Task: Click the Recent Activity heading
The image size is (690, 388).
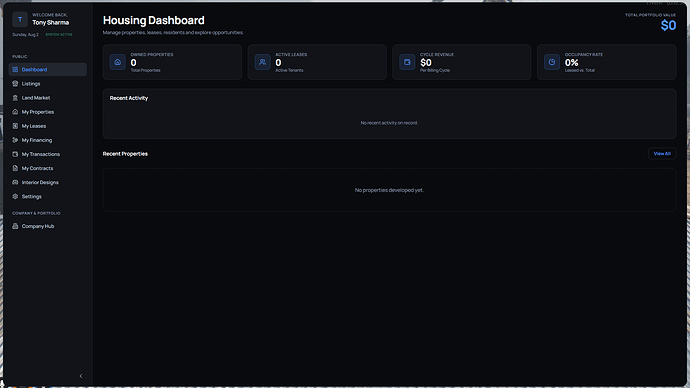Action: coord(129,98)
